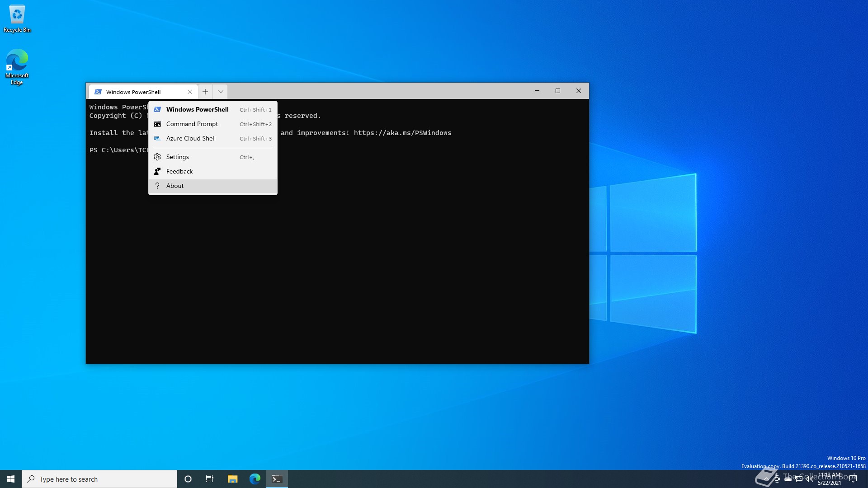Add a new tab with plus button
Viewport: 868px width, 488px height.
(205, 92)
